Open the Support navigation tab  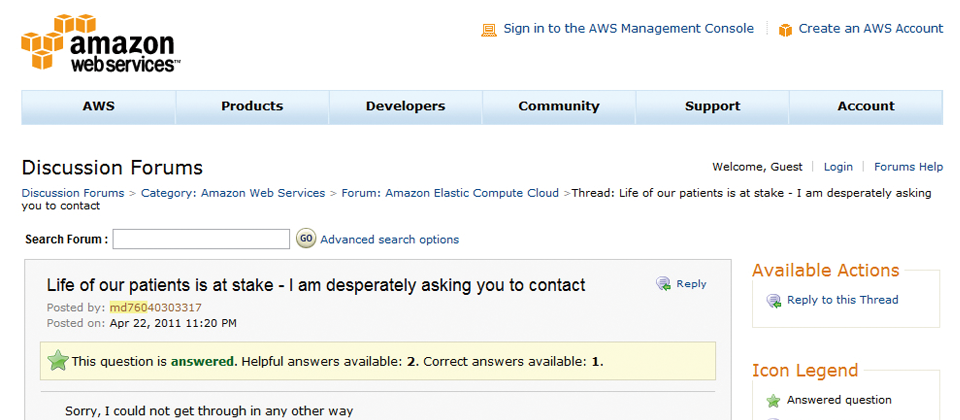(x=713, y=107)
